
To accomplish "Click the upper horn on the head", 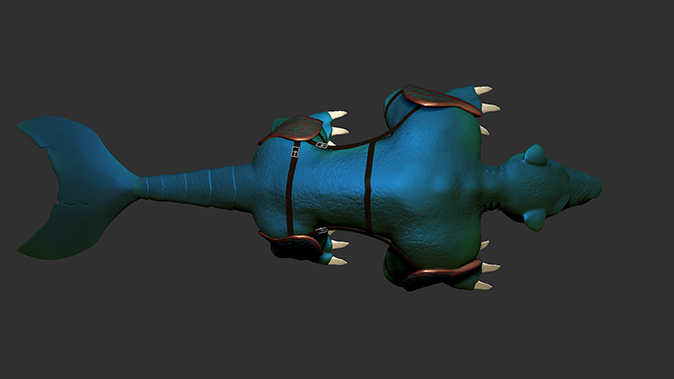I will [535, 155].
